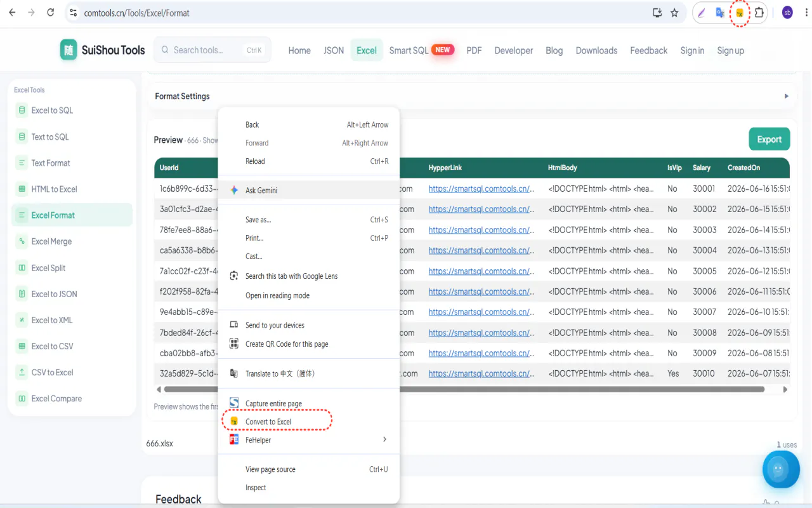Choose Send to your devices
812x508 pixels.
(309, 325)
